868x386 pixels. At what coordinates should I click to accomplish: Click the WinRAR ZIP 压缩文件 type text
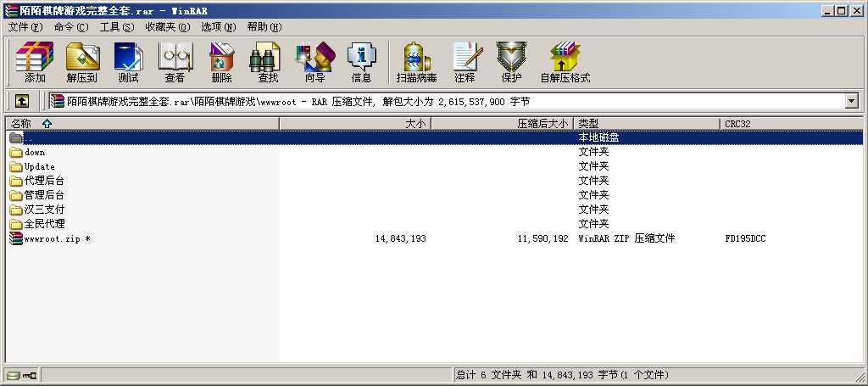click(626, 238)
